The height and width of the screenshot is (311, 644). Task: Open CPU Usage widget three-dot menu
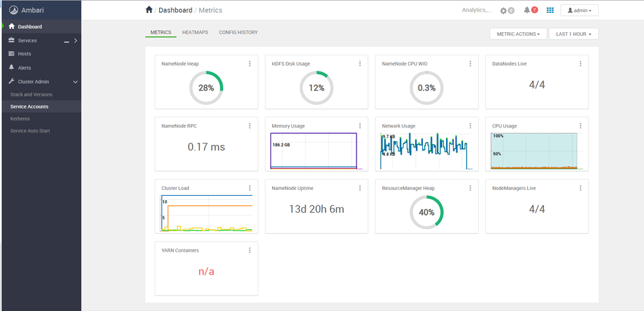580,126
